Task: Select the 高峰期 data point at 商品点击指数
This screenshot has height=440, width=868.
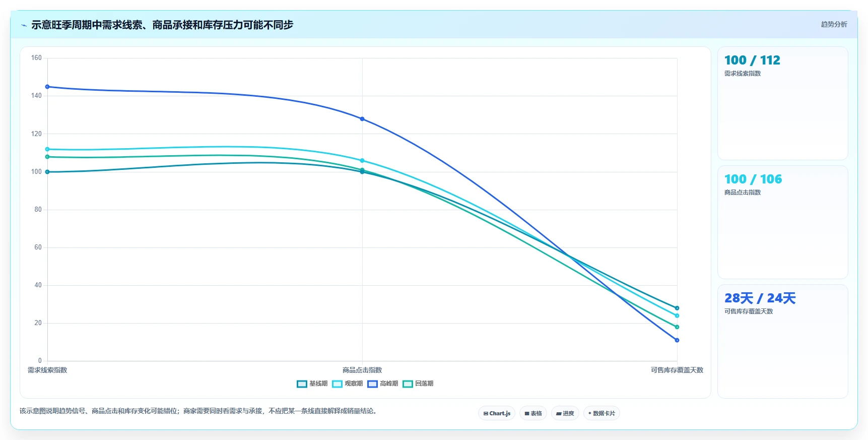Action: pyautogui.click(x=362, y=119)
